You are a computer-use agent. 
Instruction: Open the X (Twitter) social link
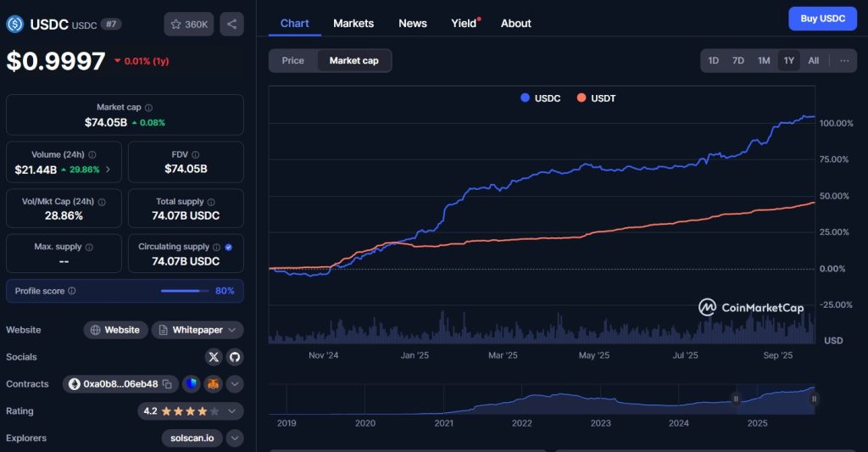[214, 357]
